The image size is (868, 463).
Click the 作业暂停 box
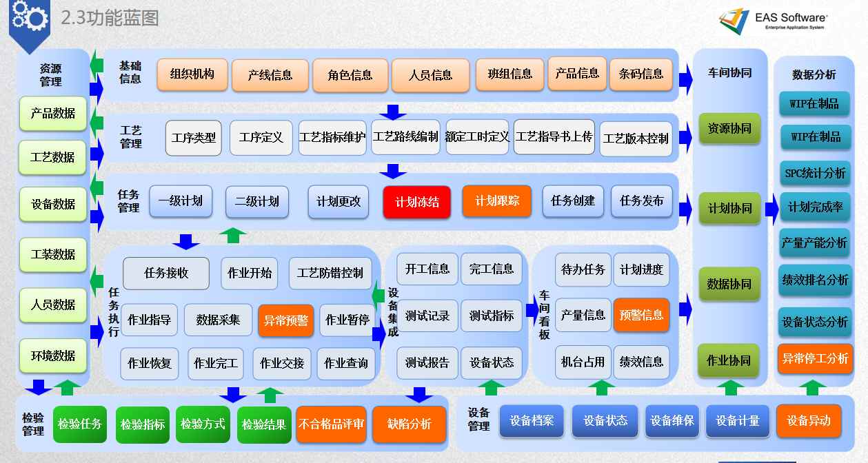[347, 320]
